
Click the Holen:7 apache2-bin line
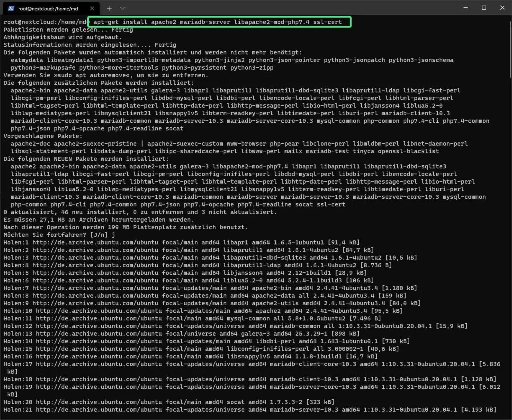click(x=210, y=288)
